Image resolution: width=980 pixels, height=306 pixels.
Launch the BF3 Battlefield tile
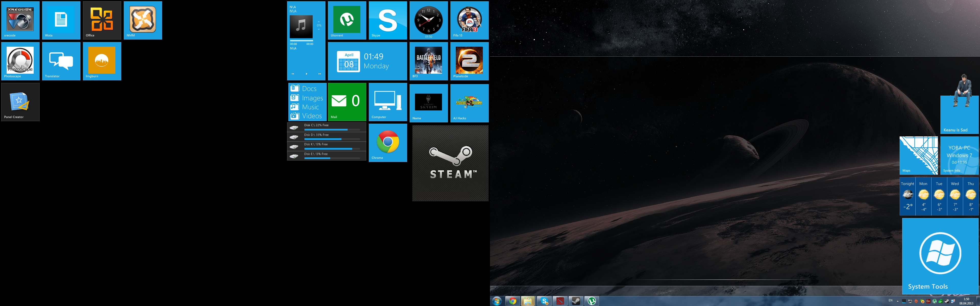click(x=428, y=61)
